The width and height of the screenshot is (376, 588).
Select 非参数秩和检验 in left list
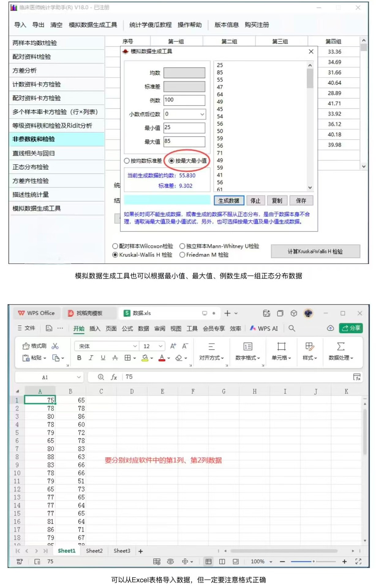coord(57,139)
